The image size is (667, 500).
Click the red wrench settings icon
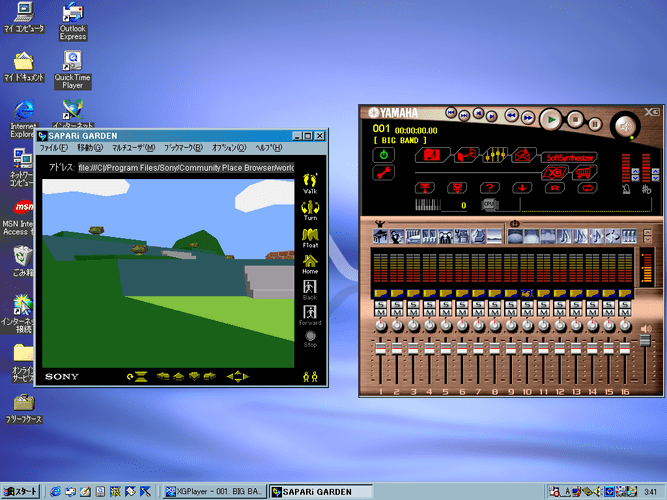tap(383, 172)
